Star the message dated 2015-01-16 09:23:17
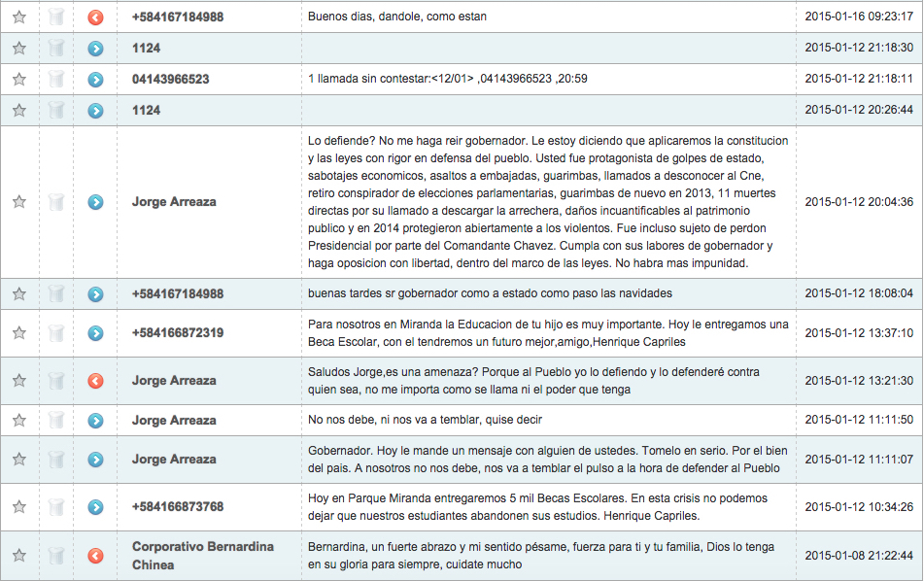The height and width of the screenshot is (581, 924). (19, 17)
